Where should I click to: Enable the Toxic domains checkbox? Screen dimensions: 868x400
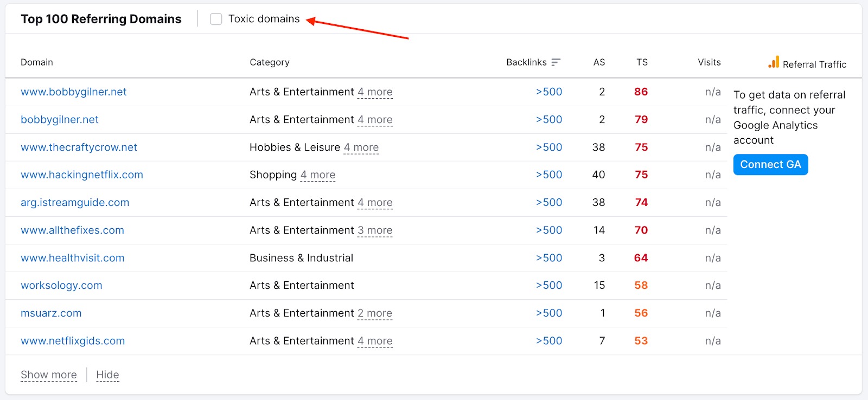(216, 19)
